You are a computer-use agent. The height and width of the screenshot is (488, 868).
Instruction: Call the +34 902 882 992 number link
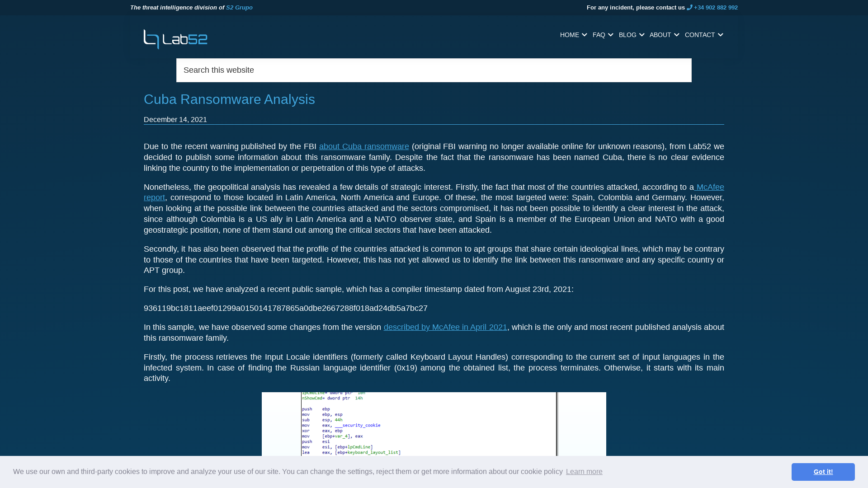pos(716,7)
